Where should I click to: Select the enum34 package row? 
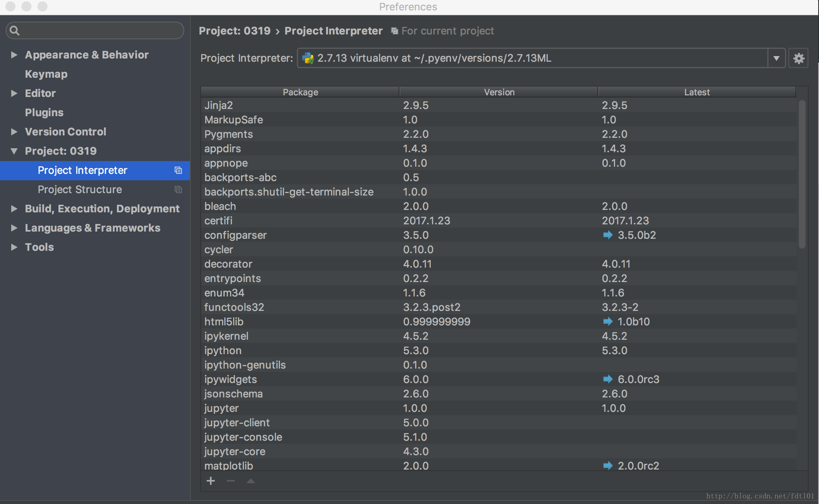click(x=499, y=293)
